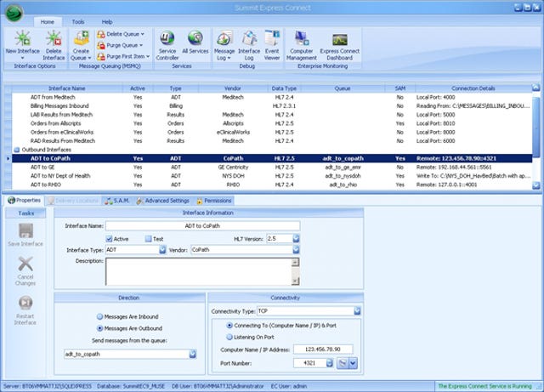Click the Save Interface task icon
This screenshot has width=544, height=392.
pos(25,230)
